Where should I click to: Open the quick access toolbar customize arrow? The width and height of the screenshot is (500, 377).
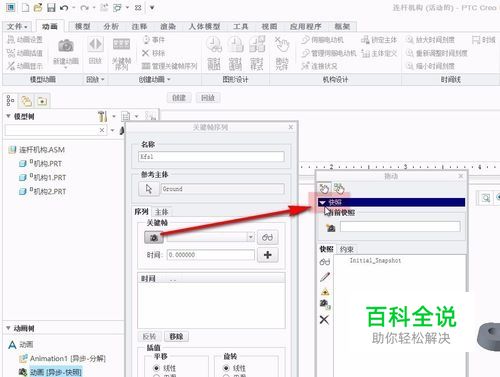[x=152, y=7]
